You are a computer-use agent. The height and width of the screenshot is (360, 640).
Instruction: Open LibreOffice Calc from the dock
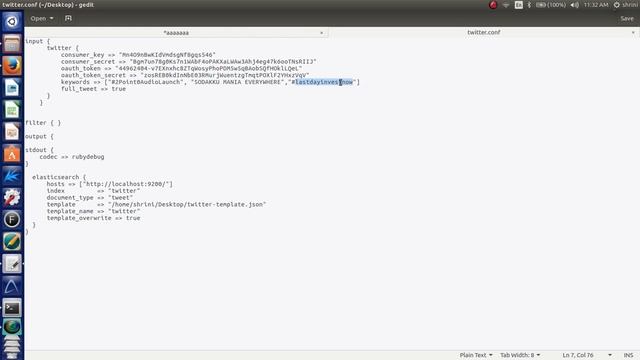(12, 110)
